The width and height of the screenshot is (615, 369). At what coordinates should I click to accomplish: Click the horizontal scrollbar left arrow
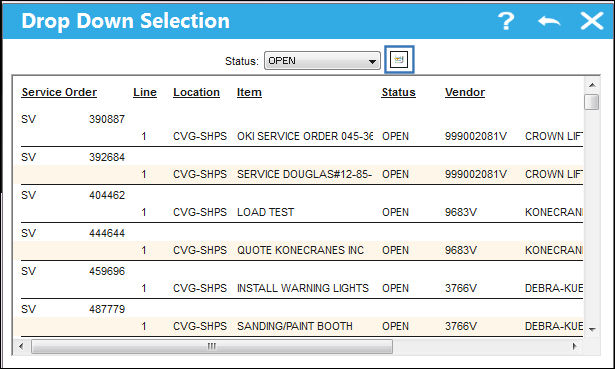pos(21,346)
